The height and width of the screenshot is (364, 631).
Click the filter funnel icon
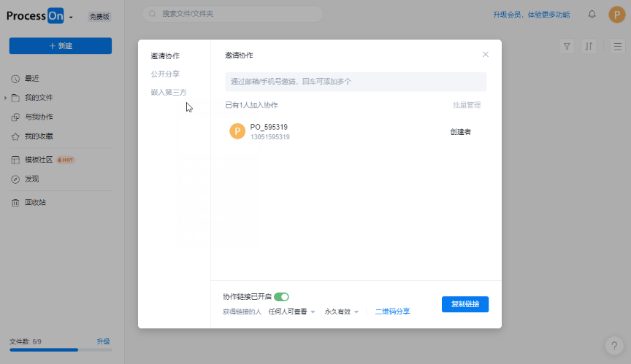(567, 46)
